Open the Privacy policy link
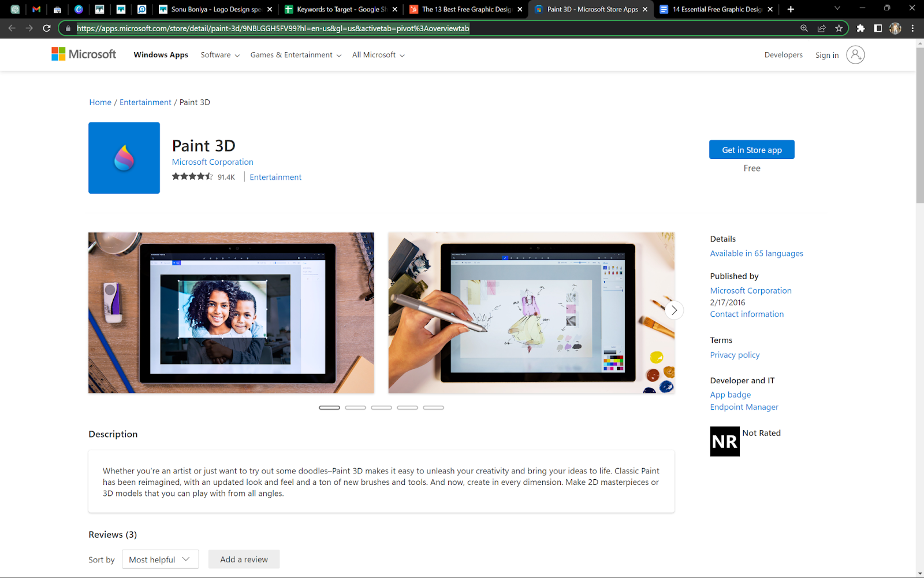This screenshot has height=578, width=924. click(735, 355)
